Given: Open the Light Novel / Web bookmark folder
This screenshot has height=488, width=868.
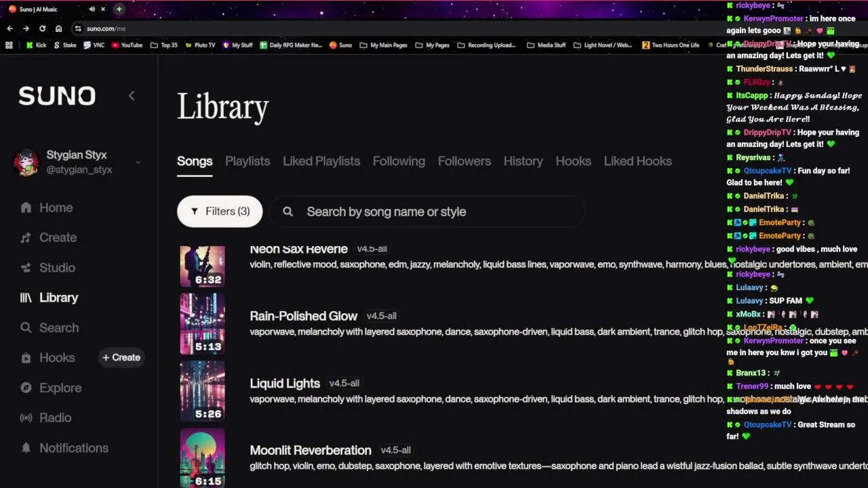Looking at the screenshot, I should [602, 45].
